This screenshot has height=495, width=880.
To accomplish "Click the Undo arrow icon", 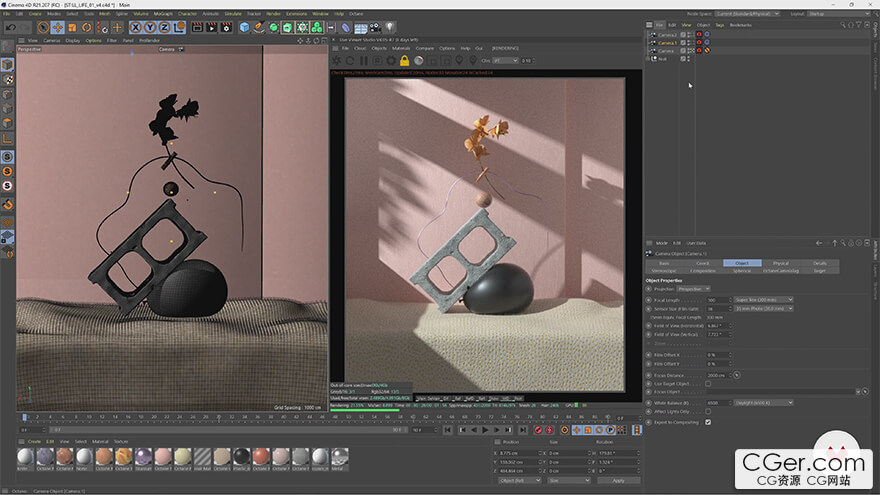I will point(10,27).
